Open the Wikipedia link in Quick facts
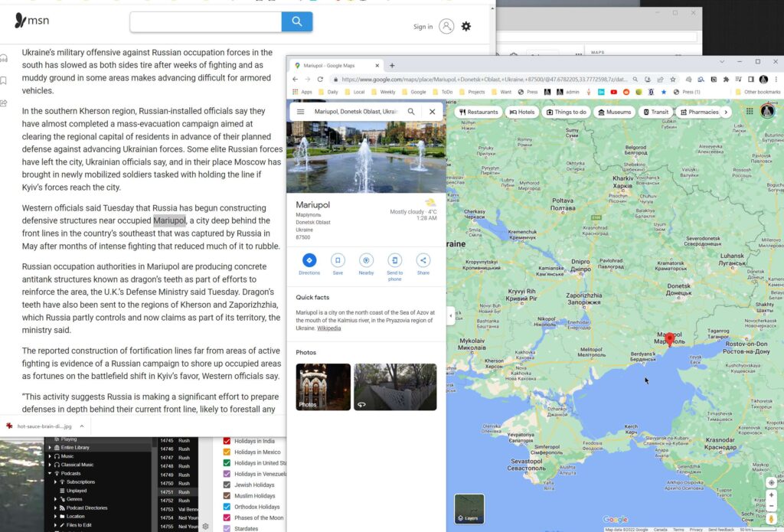784x532 pixels. tap(329, 328)
